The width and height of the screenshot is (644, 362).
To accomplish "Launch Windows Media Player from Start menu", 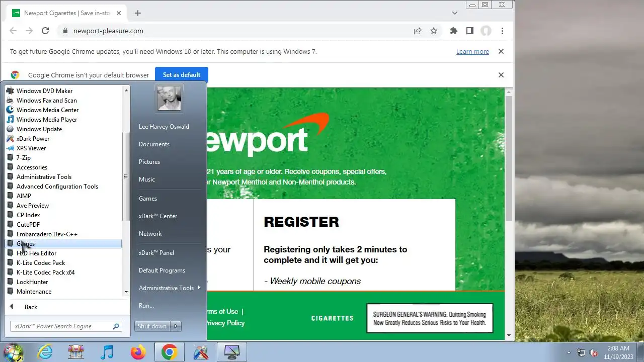I will point(63,120).
